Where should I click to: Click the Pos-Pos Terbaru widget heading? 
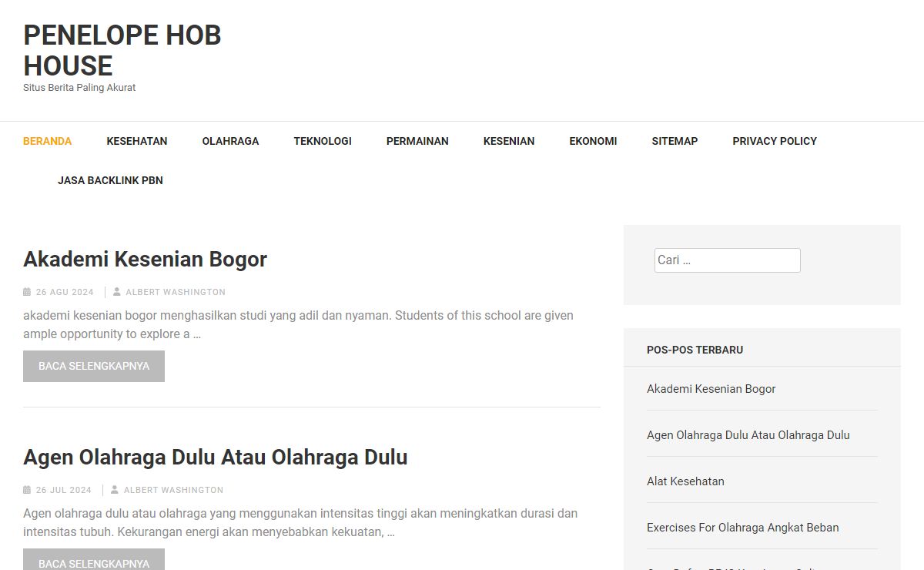695,350
